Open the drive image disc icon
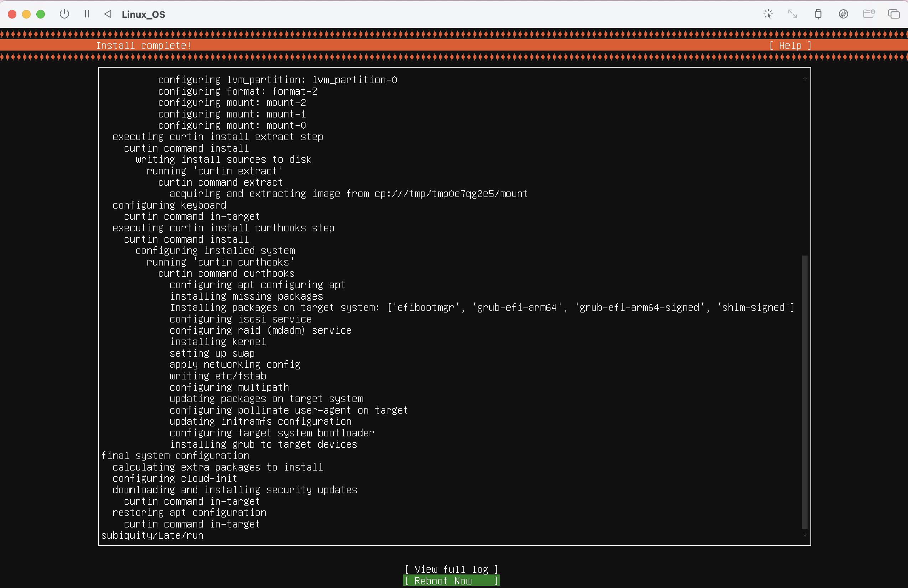This screenshot has width=908, height=588. 843,14
